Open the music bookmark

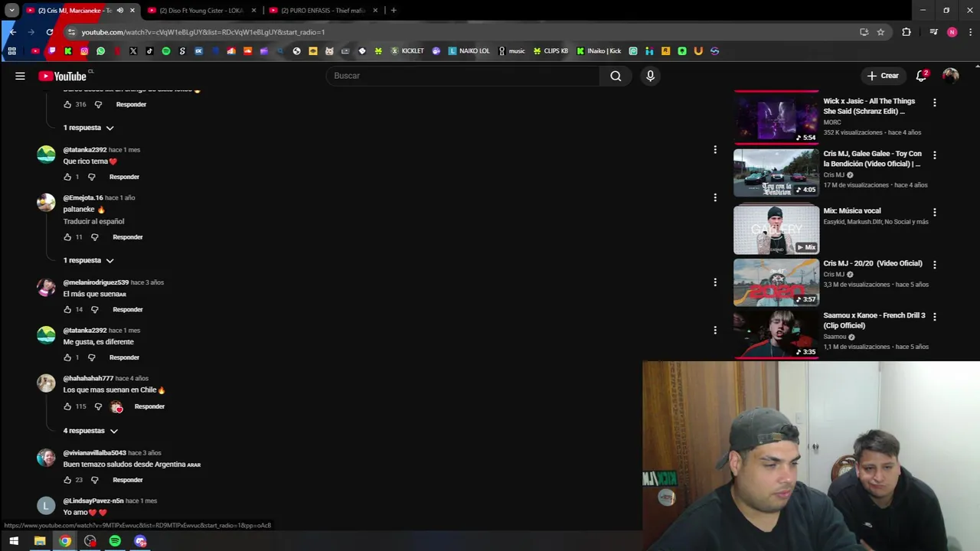click(x=511, y=51)
